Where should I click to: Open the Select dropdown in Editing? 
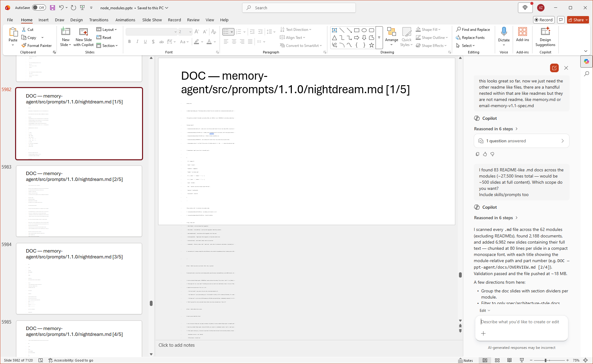pos(466,46)
